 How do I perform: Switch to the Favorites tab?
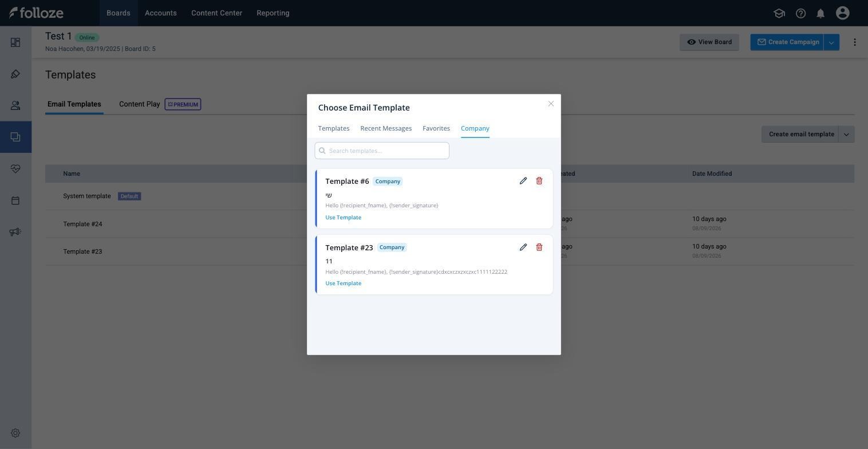coord(436,128)
